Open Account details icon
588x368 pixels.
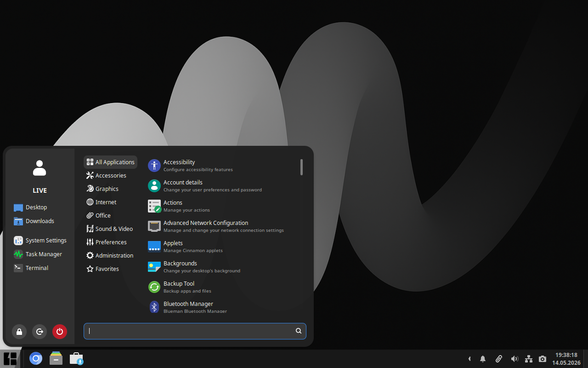154,186
